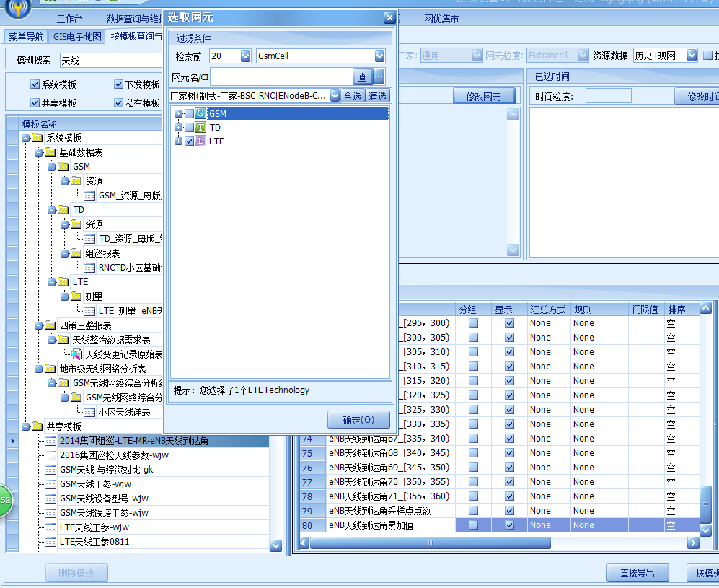Click the 系统模板 folder icon
Viewport: 719px width, 588px height.
(38, 138)
